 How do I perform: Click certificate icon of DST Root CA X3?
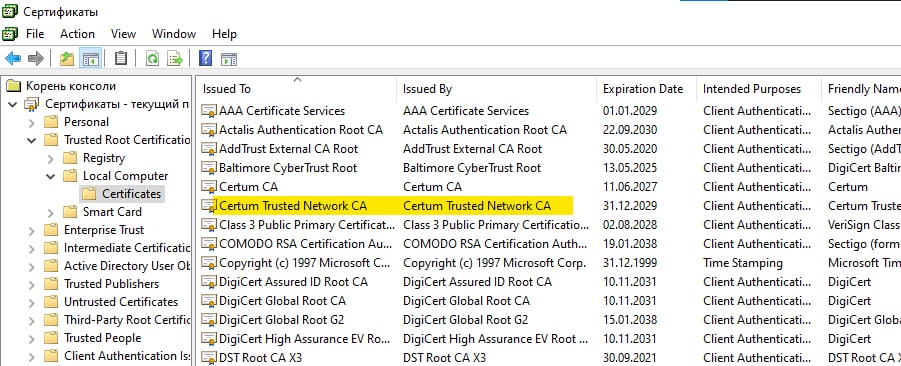tap(209, 357)
